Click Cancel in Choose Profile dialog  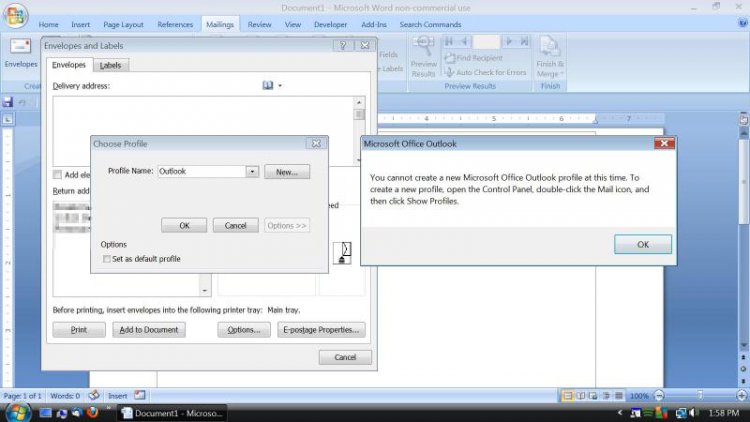coord(235,225)
